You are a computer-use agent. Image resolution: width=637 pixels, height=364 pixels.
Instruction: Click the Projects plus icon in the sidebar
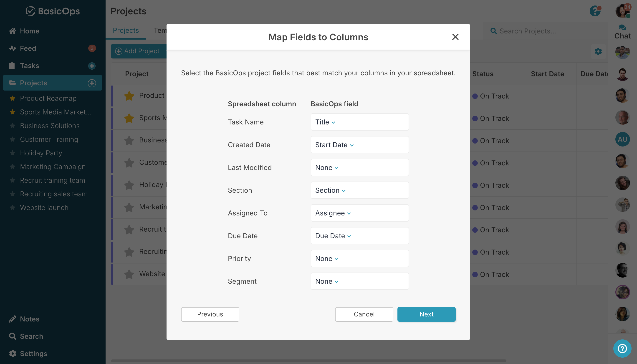(92, 83)
